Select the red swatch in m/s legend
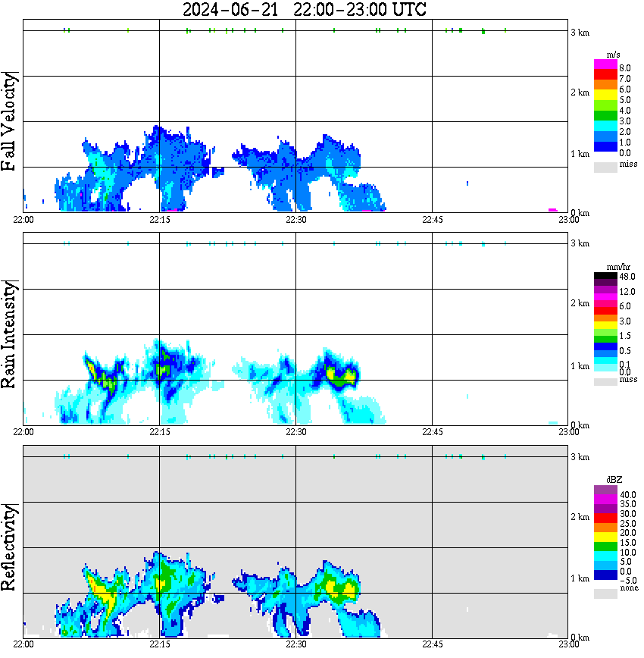The width and height of the screenshot is (644, 658). click(x=605, y=75)
